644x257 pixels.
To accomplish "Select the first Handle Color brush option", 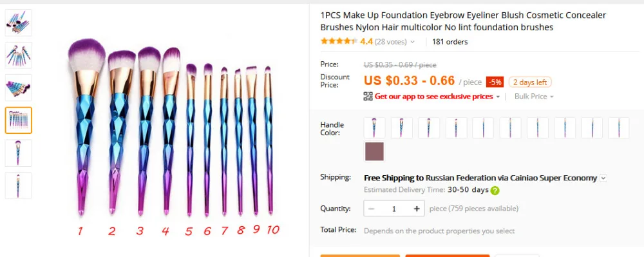I will coord(375,128).
